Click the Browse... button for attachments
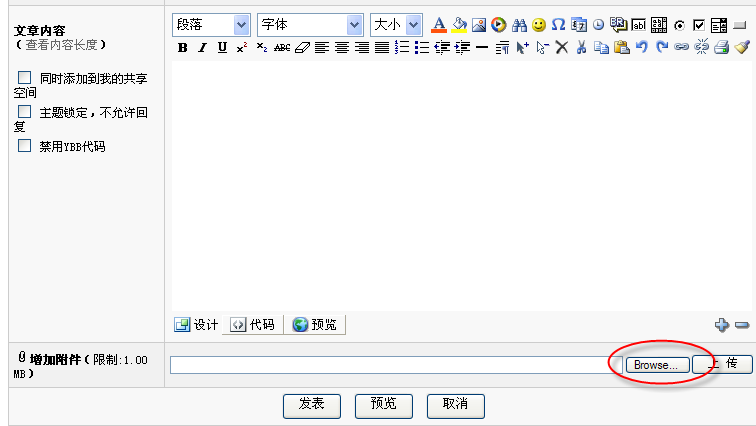Image resolution: width=756 pixels, height=426 pixels. coord(657,365)
